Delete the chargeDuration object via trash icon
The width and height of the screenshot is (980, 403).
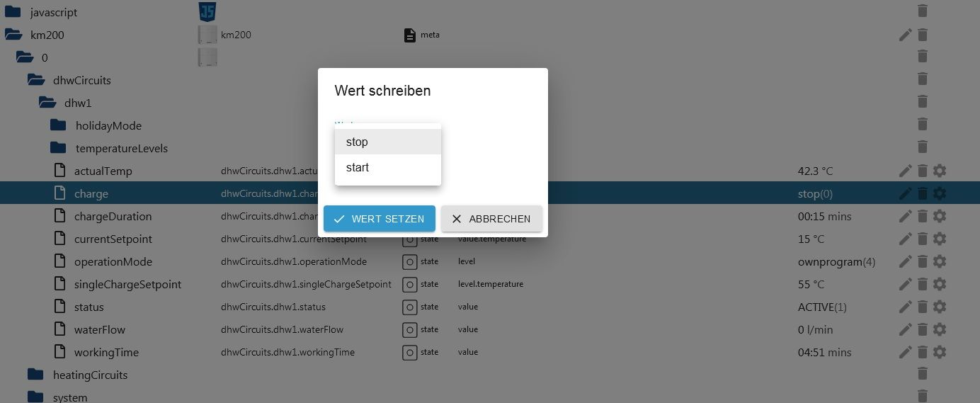point(922,216)
